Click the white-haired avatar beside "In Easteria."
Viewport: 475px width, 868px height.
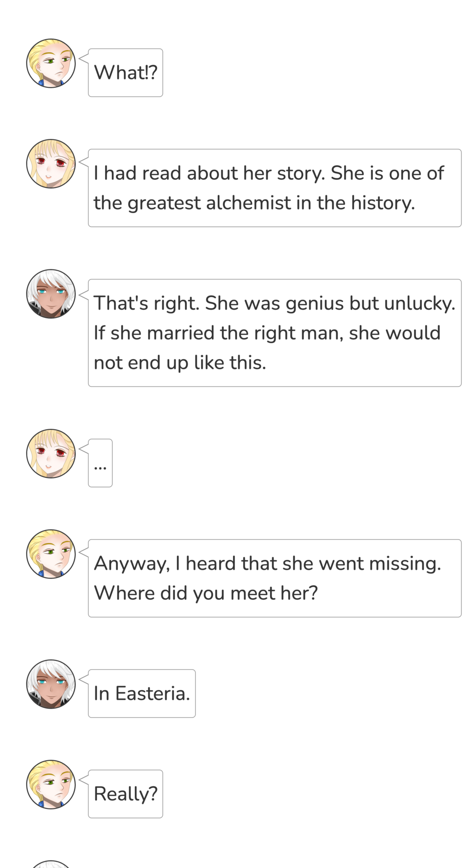[x=51, y=684]
